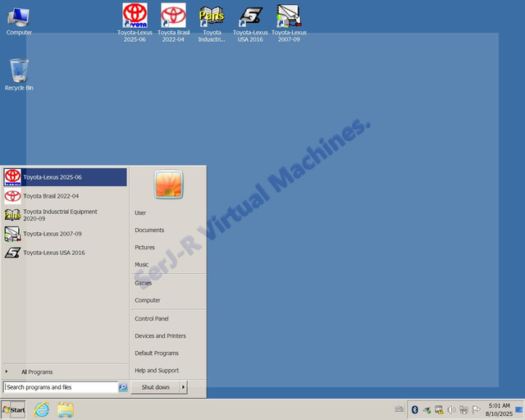Screen dimensions: 525x420
Task: Click the Shut down button
Action: click(x=155, y=387)
